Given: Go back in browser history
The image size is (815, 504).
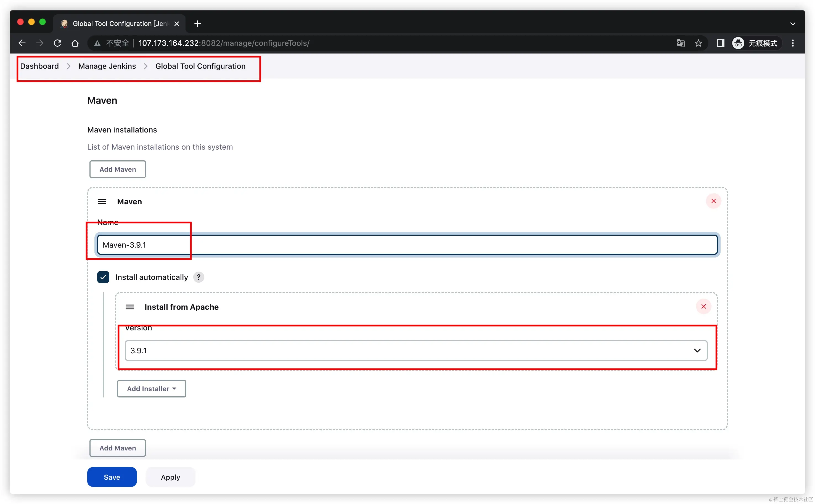Looking at the screenshot, I should tap(22, 43).
